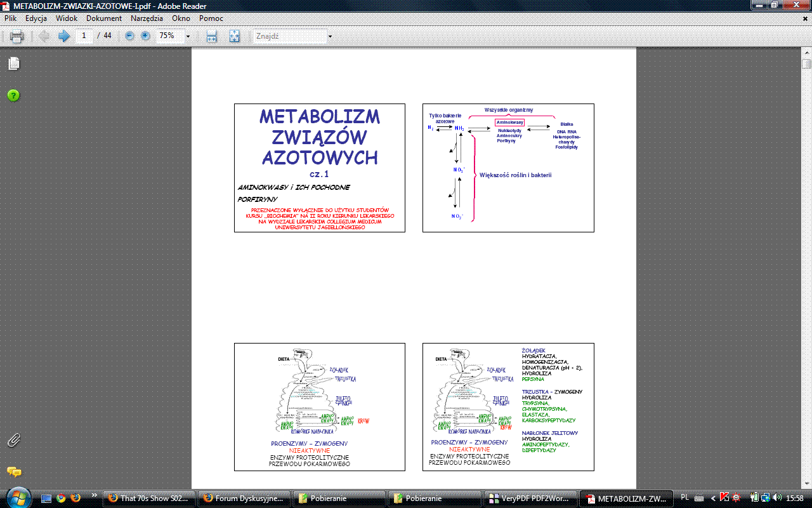Open the Plik menu
This screenshot has height=508, width=812.
(10, 18)
